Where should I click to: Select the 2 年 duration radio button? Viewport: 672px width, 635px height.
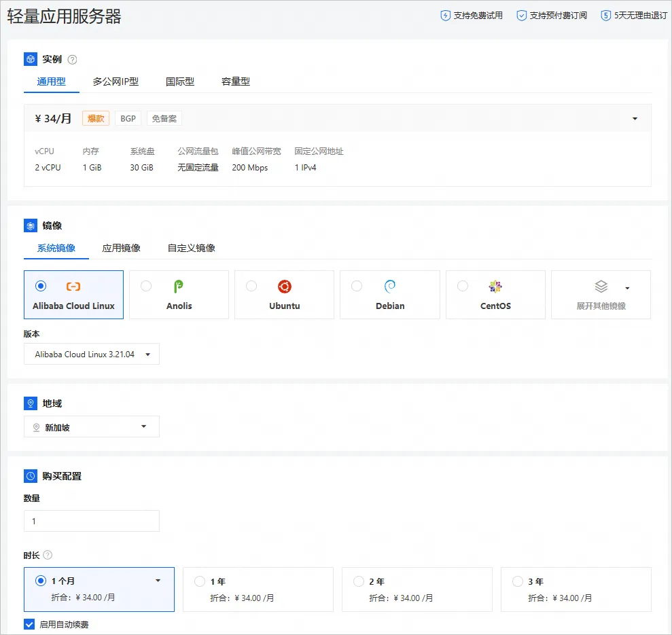[359, 581]
